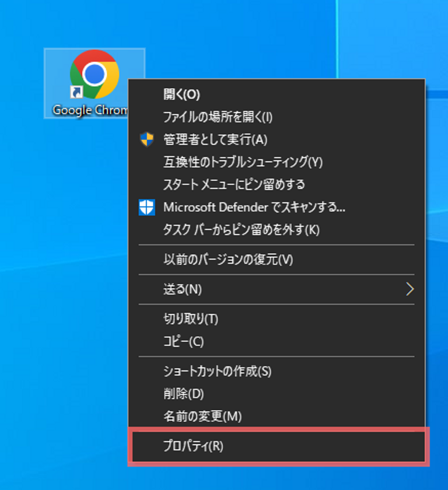This screenshot has width=448, height=490.
Task: Choose 切り取り(T) to cut the shortcut
Action: click(x=276, y=318)
